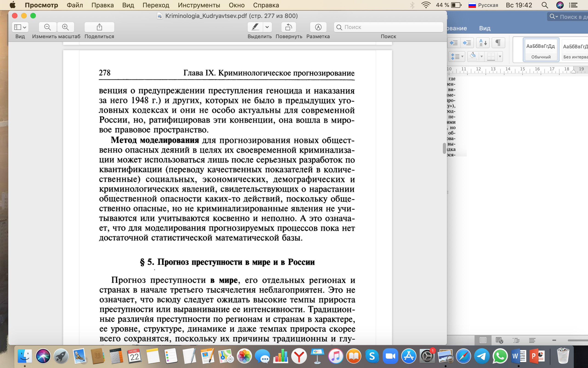Click the Wi-Fi status icon
The image size is (588, 368).
pos(426,5)
